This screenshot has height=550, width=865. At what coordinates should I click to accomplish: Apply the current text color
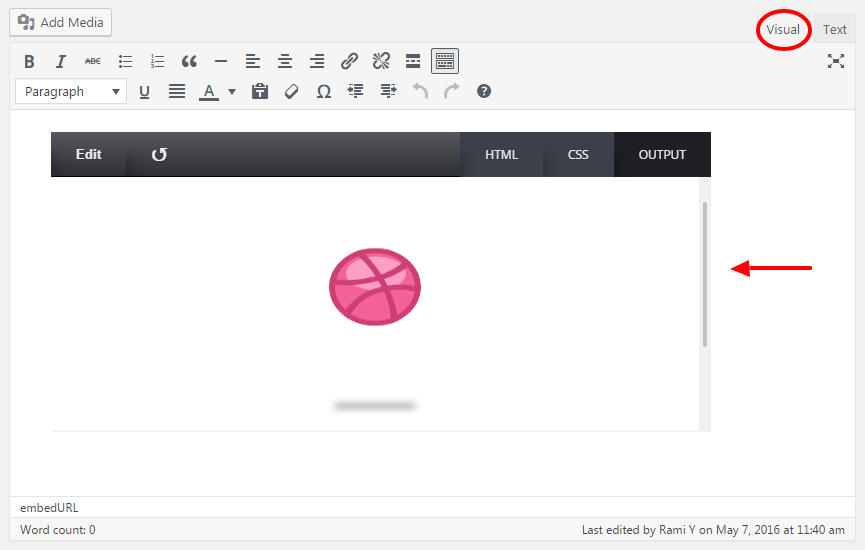click(x=209, y=92)
